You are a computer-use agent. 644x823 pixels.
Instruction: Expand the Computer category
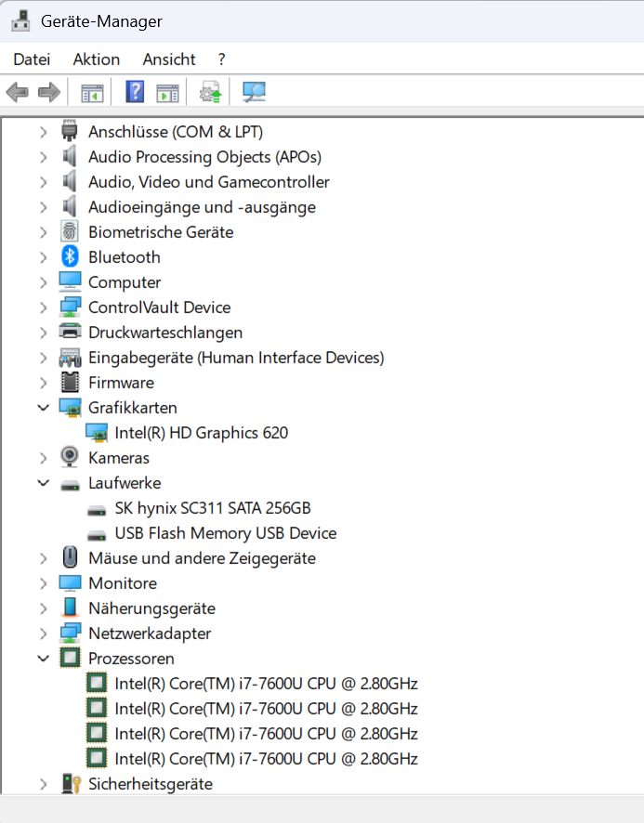[43, 282]
